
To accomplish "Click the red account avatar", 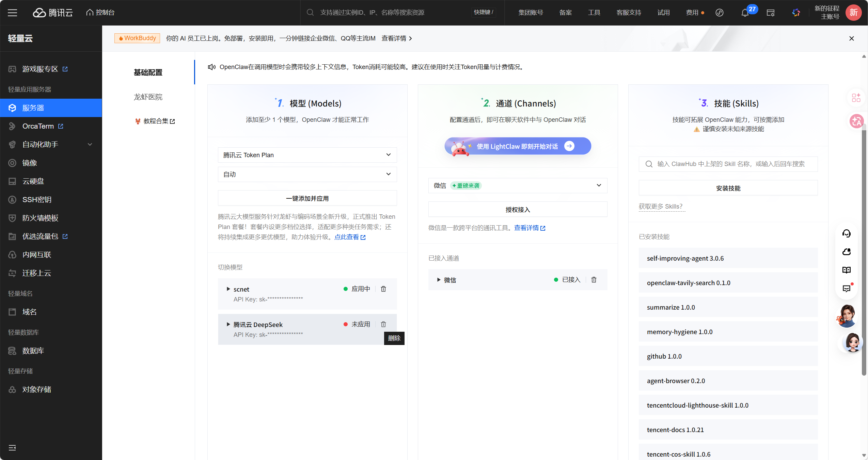I will click(853, 13).
